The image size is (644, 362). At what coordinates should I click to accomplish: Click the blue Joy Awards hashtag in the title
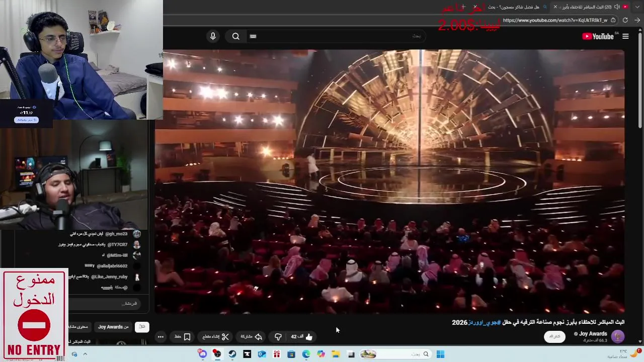coord(484,322)
